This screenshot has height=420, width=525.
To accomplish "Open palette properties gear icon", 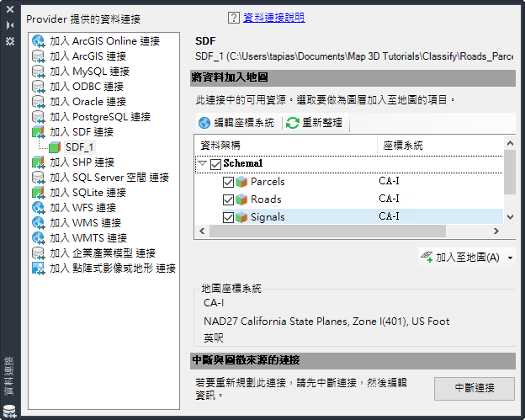I will (10, 41).
